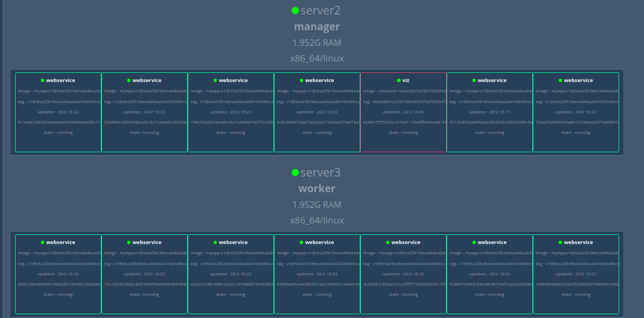Image resolution: width=644 pixels, height=318 pixels.
Task: Click green dot of webservice container 732e79d9
Action: click(x=560, y=80)
